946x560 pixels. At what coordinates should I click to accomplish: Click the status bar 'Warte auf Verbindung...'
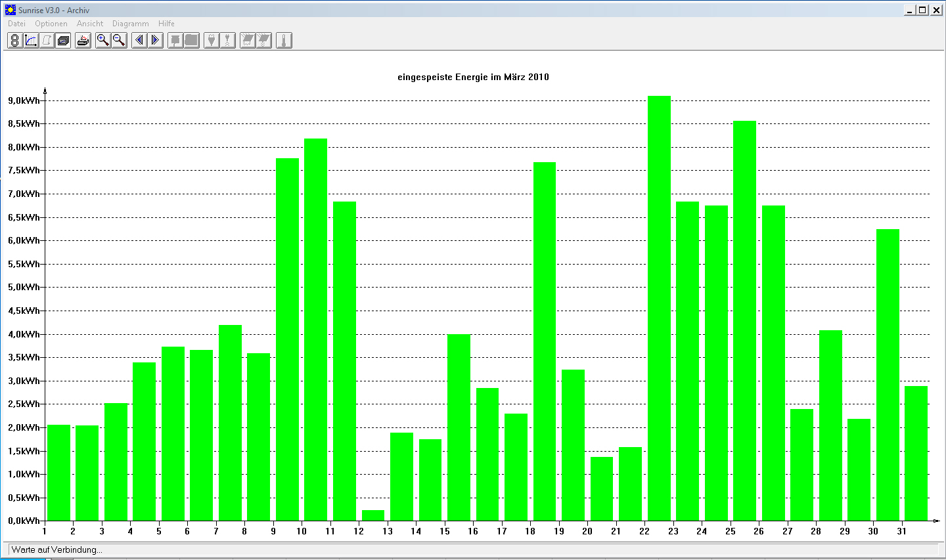pyautogui.click(x=57, y=549)
